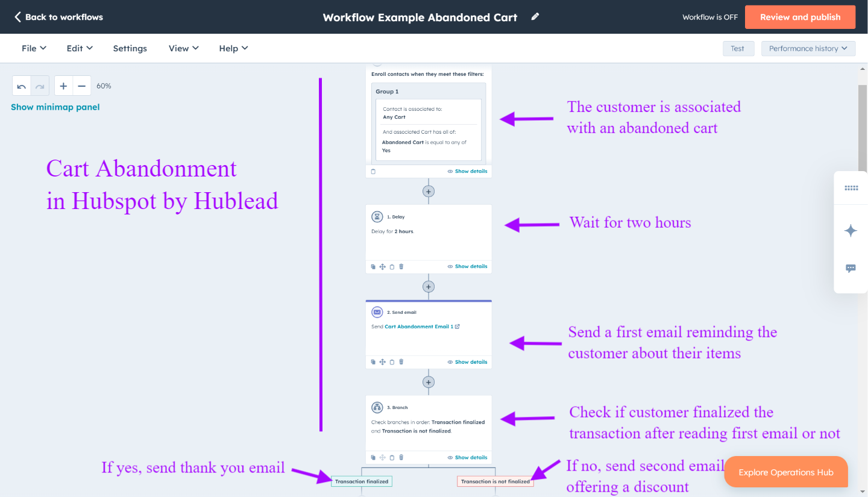Undo the last change

21,85
